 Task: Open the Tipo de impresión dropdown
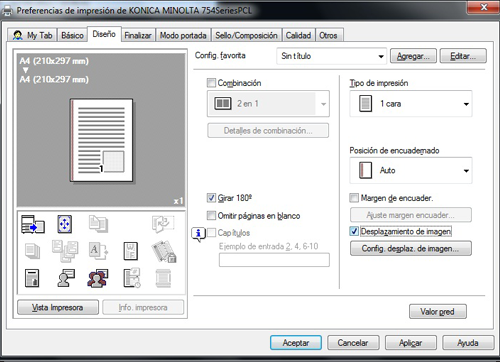pyautogui.click(x=411, y=104)
